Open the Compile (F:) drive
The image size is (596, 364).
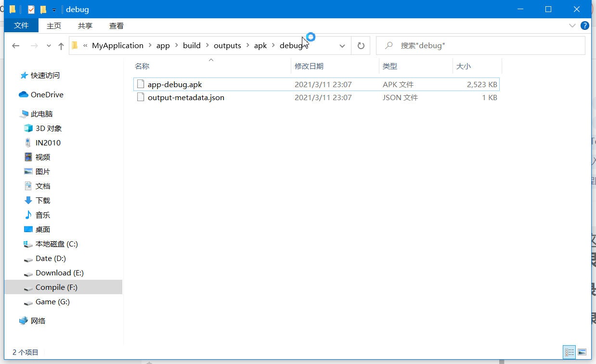click(x=63, y=287)
